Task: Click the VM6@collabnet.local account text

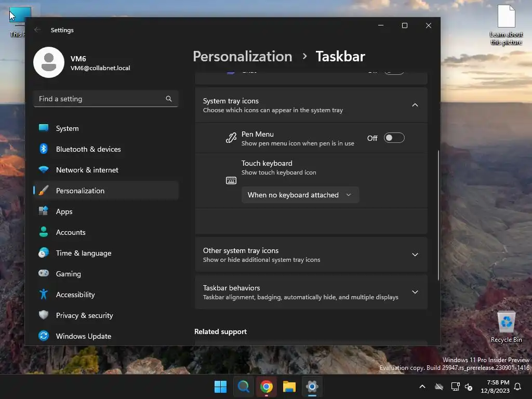Action: click(100, 68)
